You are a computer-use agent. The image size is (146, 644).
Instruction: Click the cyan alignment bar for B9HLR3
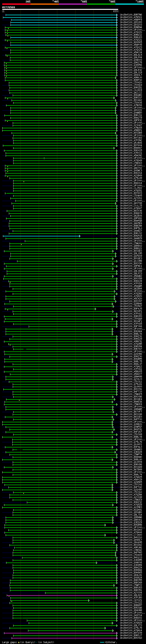64,37
